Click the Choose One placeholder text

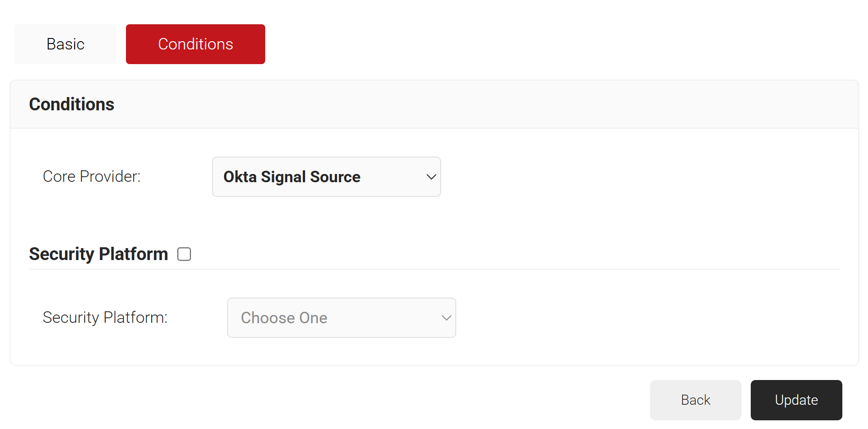pos(284,318)
